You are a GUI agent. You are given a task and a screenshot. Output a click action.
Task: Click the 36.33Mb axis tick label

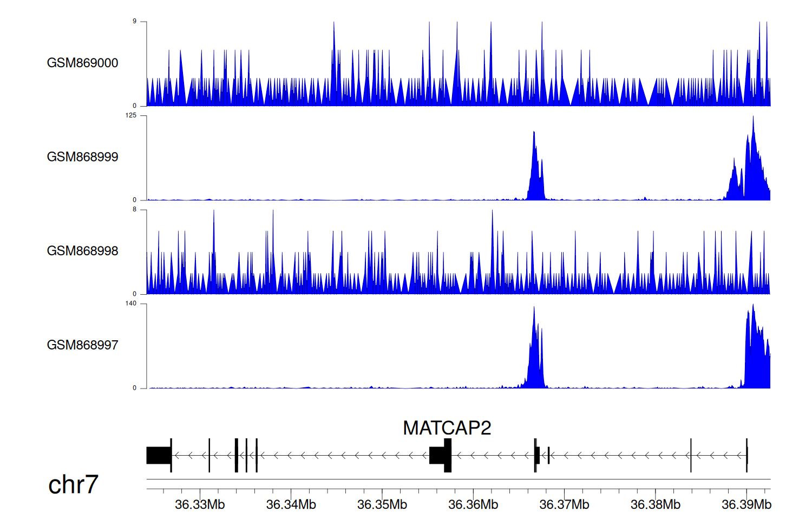click(200, 504)
